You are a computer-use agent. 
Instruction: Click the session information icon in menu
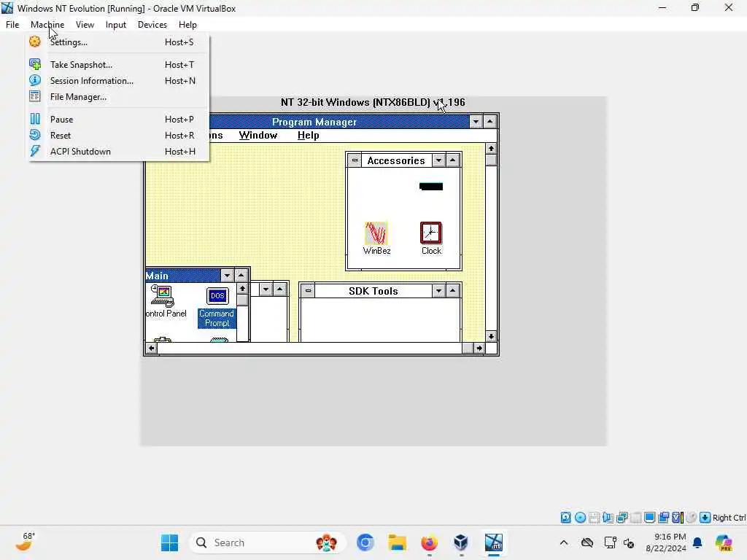(x=35, y=80)
